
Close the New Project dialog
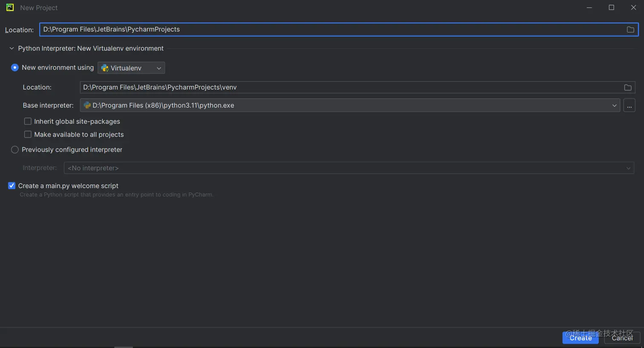pyautogui.click(x=633, y=8)
